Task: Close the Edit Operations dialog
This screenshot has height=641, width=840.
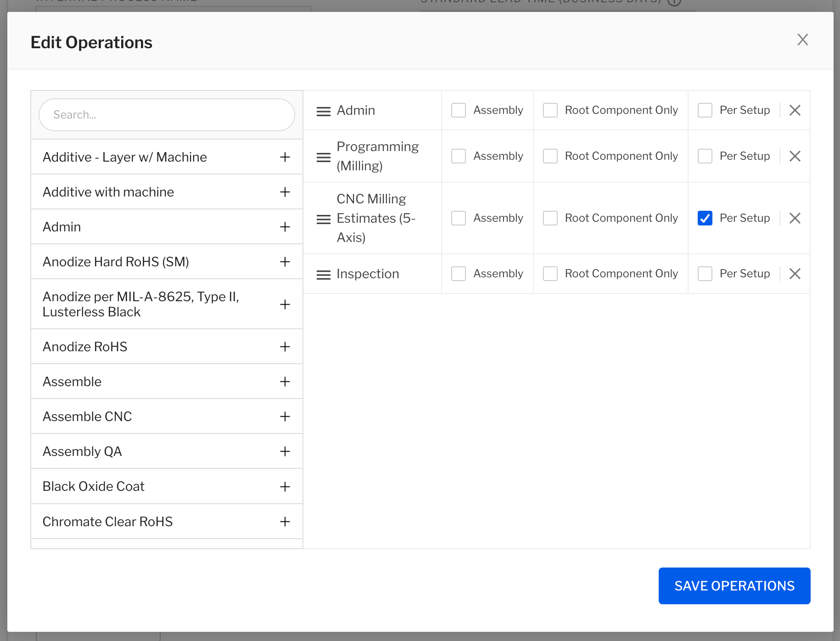Action: (x=802, y=40)
